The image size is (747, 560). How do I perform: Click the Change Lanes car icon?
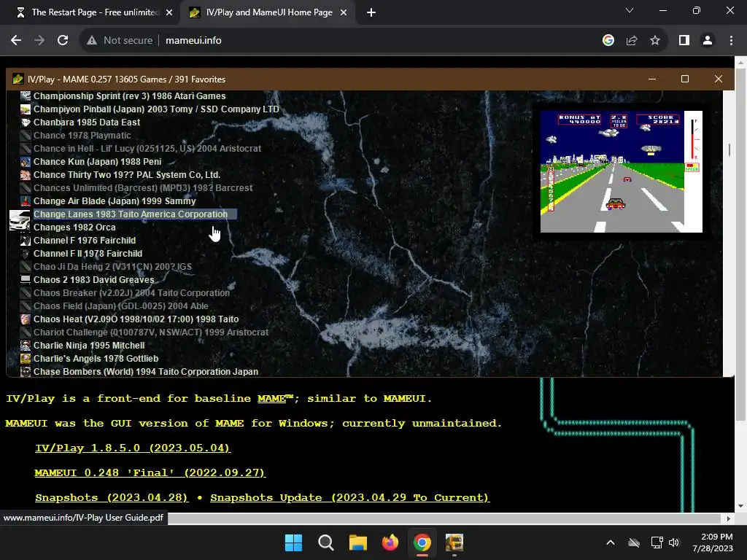(x=20, y=221)
